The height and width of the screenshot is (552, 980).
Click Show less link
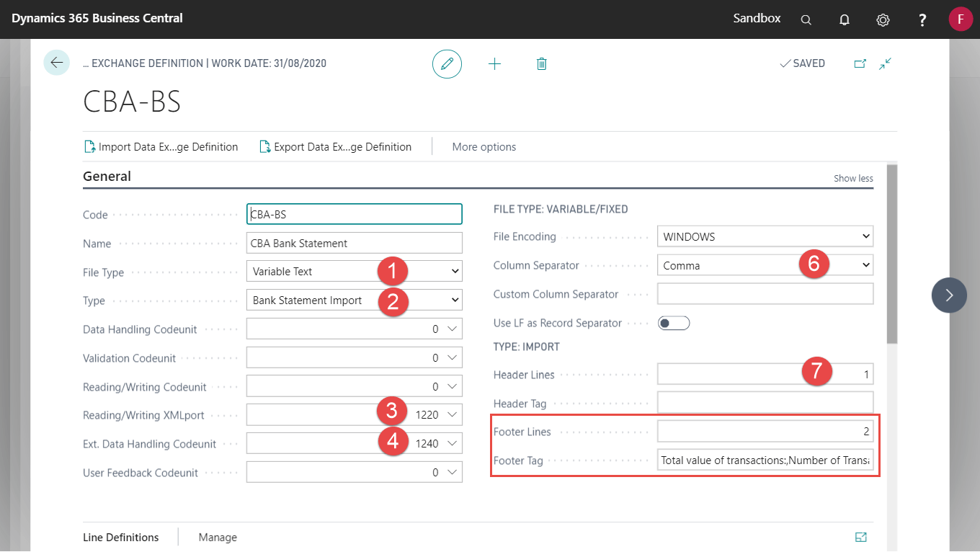(853, 178)
